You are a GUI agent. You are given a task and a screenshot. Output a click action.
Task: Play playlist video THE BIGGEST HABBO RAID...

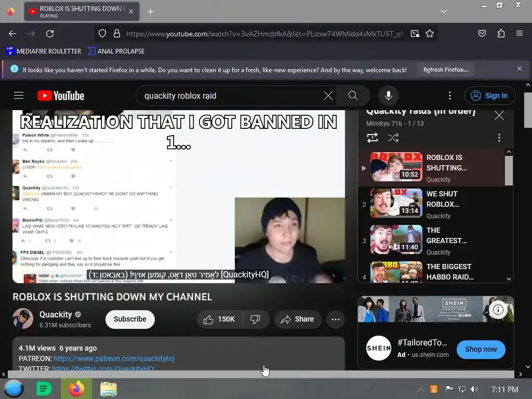(432, 271)
